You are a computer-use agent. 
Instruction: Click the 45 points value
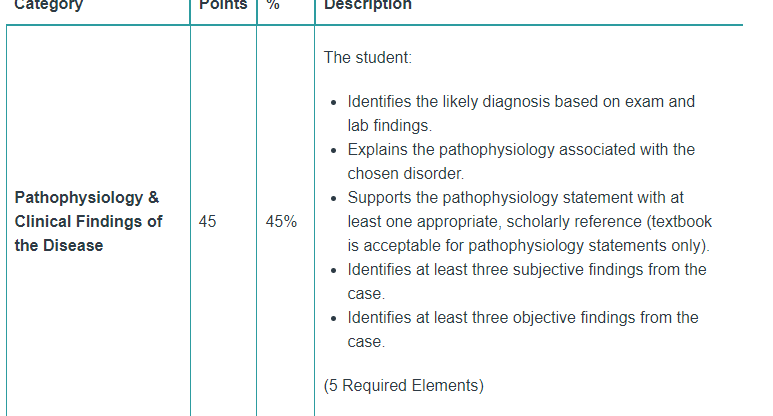(207, 221)
